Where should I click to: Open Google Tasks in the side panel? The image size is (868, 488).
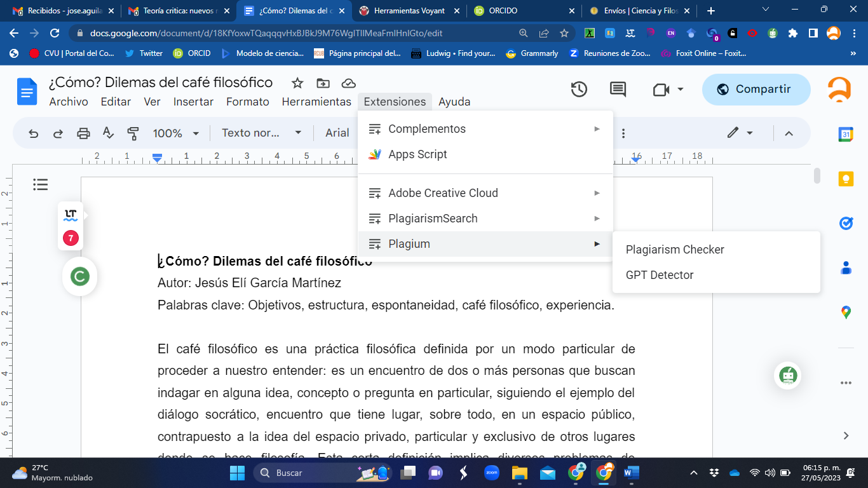846,223
